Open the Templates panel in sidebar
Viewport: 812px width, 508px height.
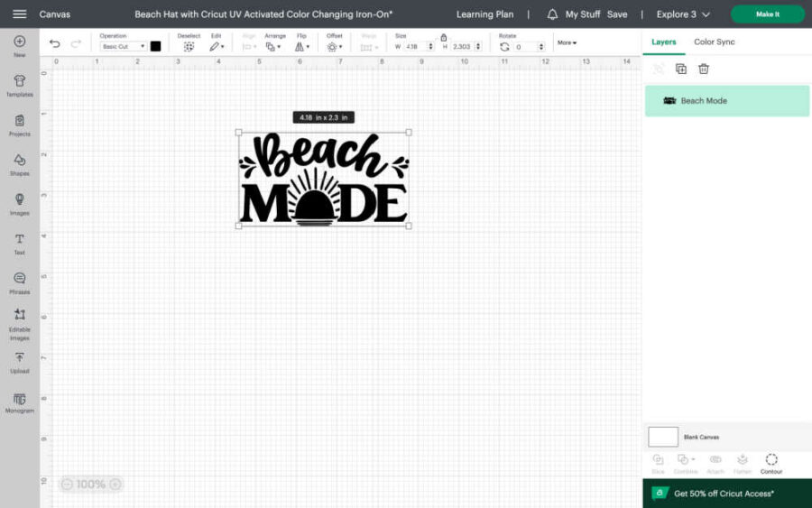click(19, 85)
